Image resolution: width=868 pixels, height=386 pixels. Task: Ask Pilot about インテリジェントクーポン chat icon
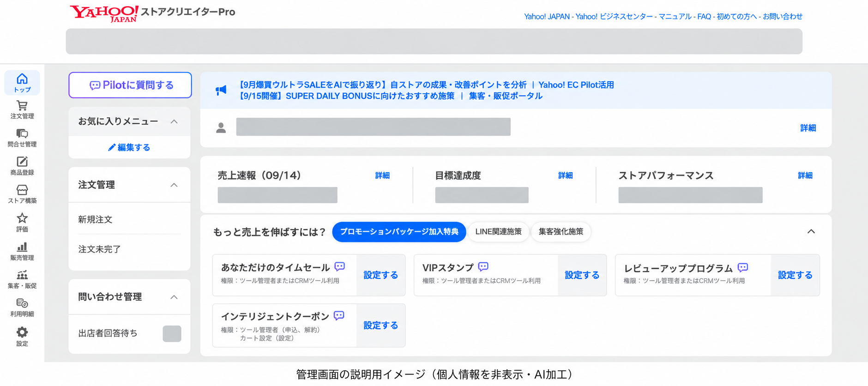click(339, 316)
